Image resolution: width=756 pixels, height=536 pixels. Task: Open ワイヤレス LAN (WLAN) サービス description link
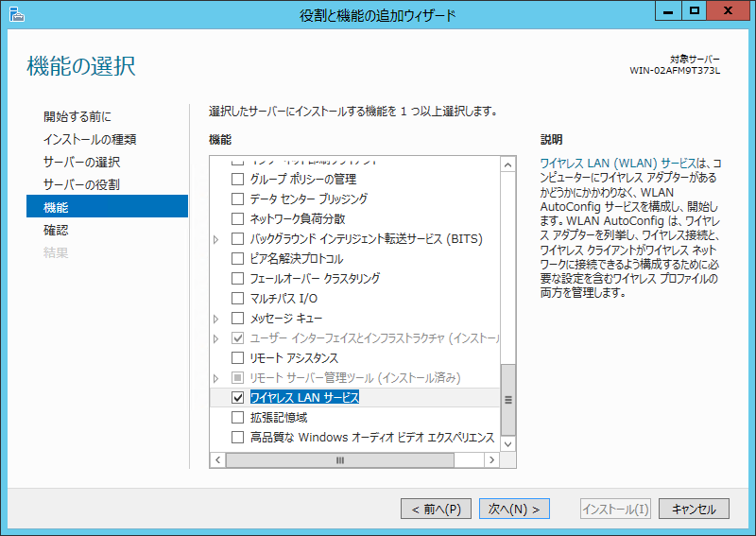coord(619,164)
